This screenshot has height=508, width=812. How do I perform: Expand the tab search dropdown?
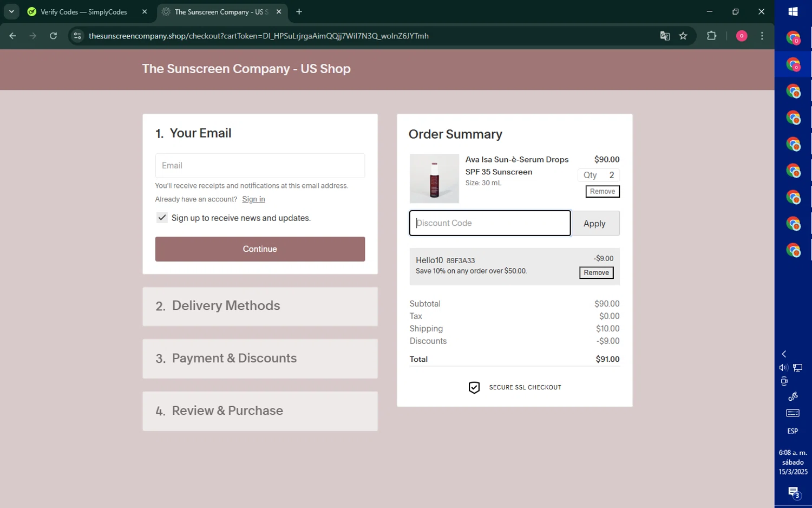point(11,11)
